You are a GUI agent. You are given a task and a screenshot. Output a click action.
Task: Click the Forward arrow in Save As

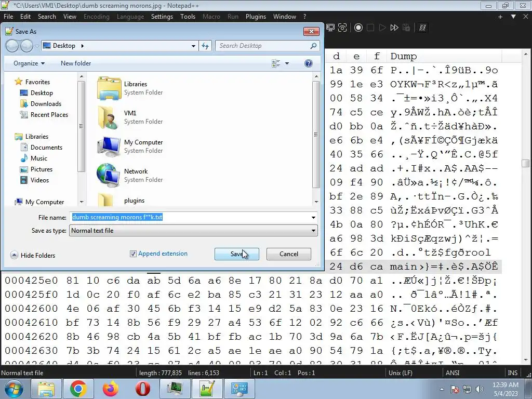tap(26, 46)
